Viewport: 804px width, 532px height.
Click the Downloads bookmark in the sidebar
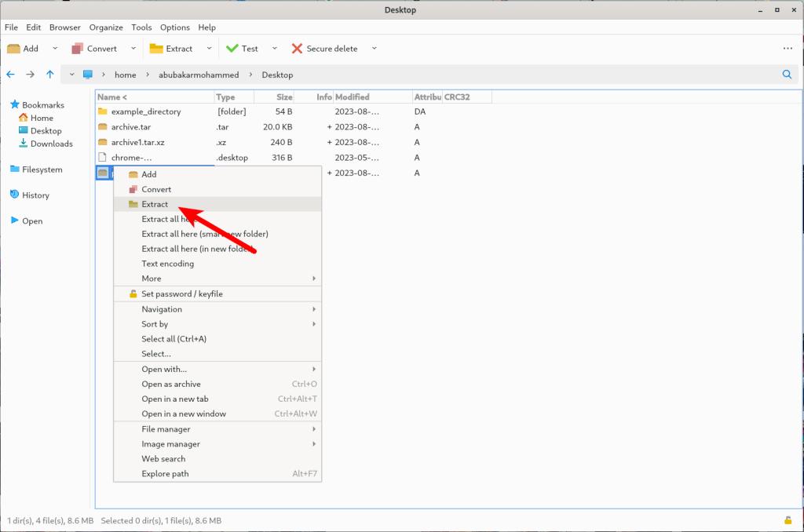click(x=50, y=144)
